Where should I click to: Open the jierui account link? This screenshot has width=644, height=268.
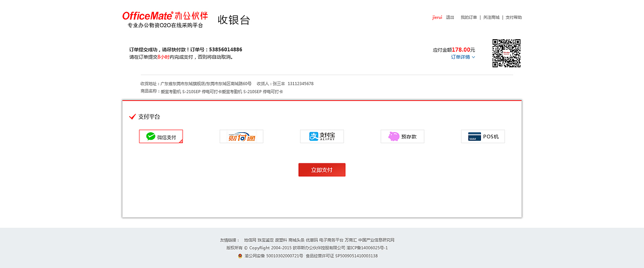pos(437,17)
